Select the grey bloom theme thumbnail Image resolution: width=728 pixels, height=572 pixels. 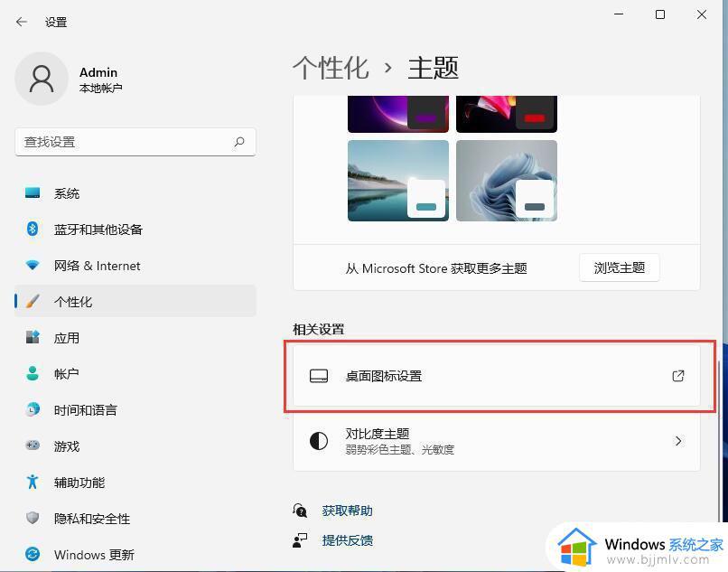[507, 181]
